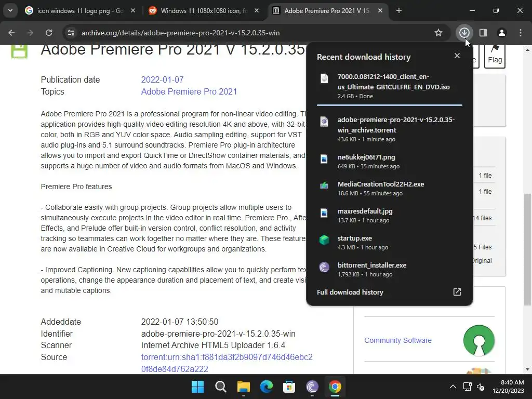Click the bittorrent_installer.exe swirl icon
The image size is (532, 399).
(x=324, y=267)
